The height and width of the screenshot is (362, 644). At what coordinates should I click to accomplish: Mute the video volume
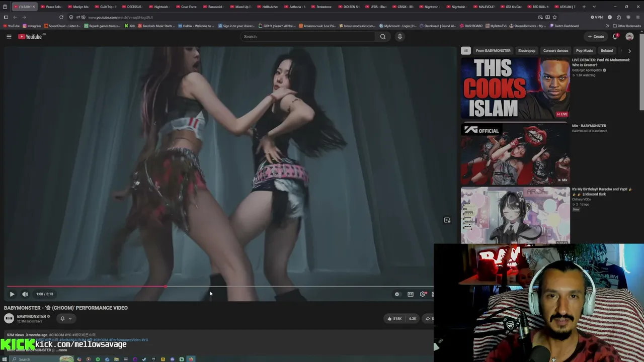(x=25, y=294)
